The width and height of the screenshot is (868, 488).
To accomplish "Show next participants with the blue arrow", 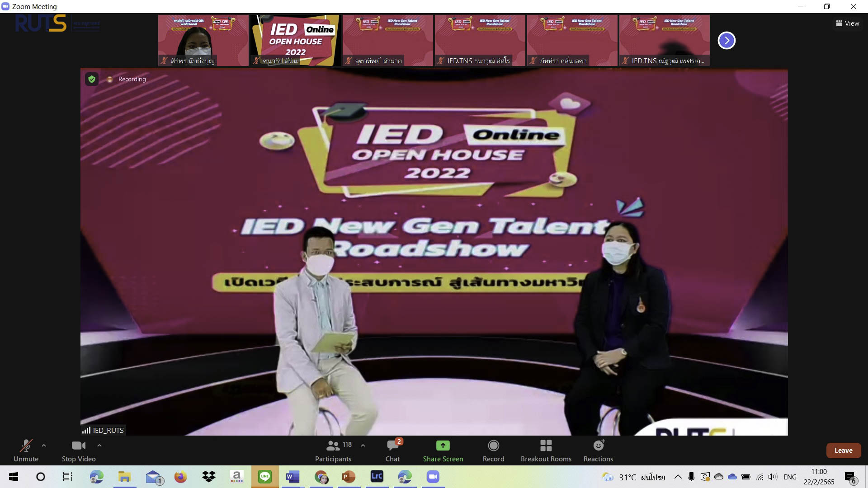I will pos(726,40).
